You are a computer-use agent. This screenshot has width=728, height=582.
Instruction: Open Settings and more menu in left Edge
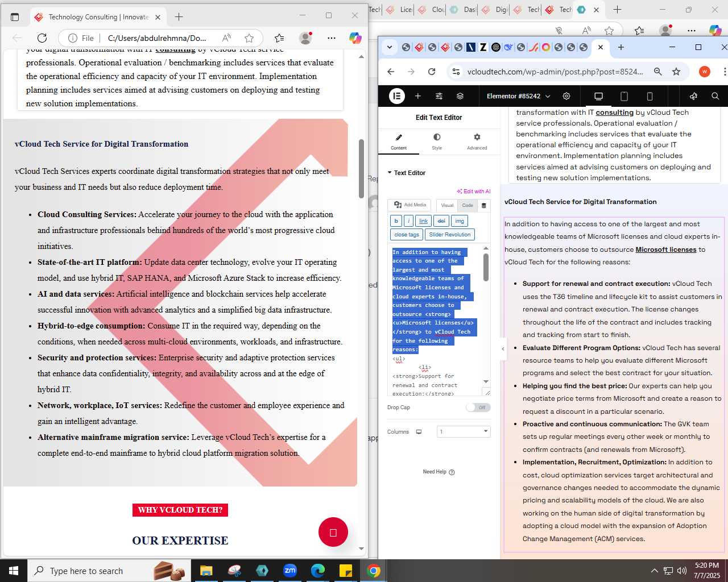tap(332, 38)
